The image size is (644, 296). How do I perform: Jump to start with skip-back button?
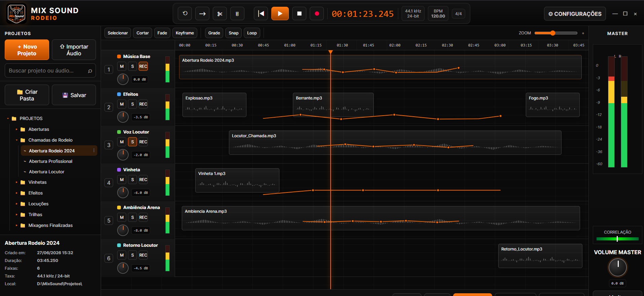coord(261,13)
